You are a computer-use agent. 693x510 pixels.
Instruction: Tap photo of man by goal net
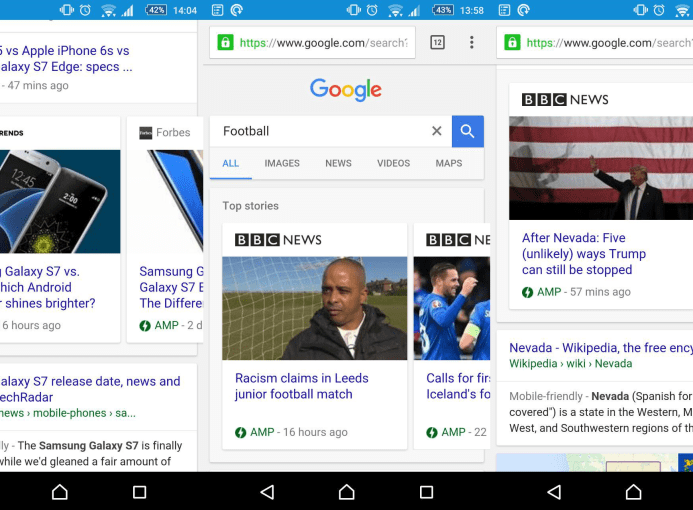click(x=315, y=308)
